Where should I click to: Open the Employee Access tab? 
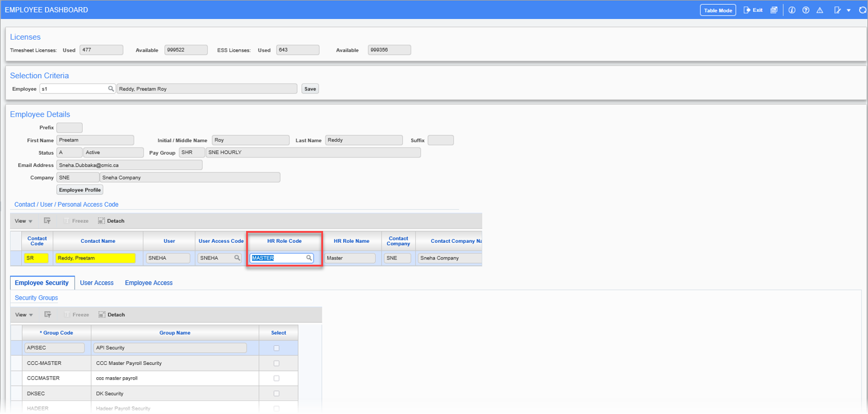point(149,283)
